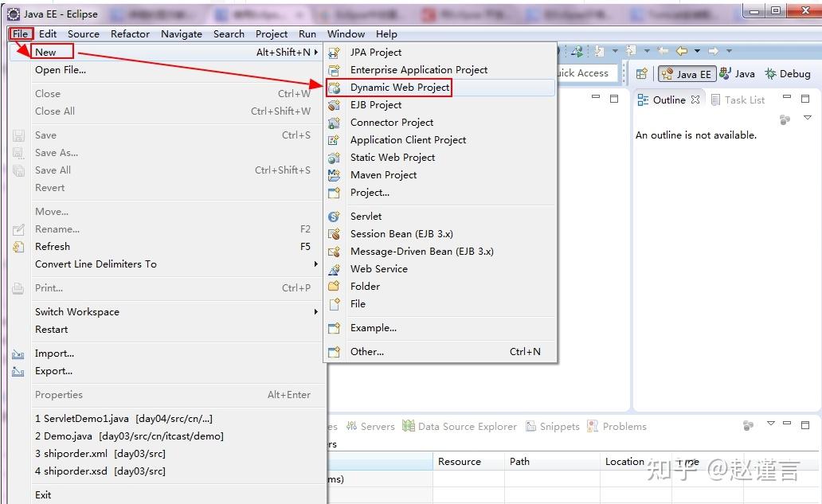This screenshot has width=822, height=504.
Task: Choose Dynamic Web Project from the New submenu
Action: [x=399, y=88]
